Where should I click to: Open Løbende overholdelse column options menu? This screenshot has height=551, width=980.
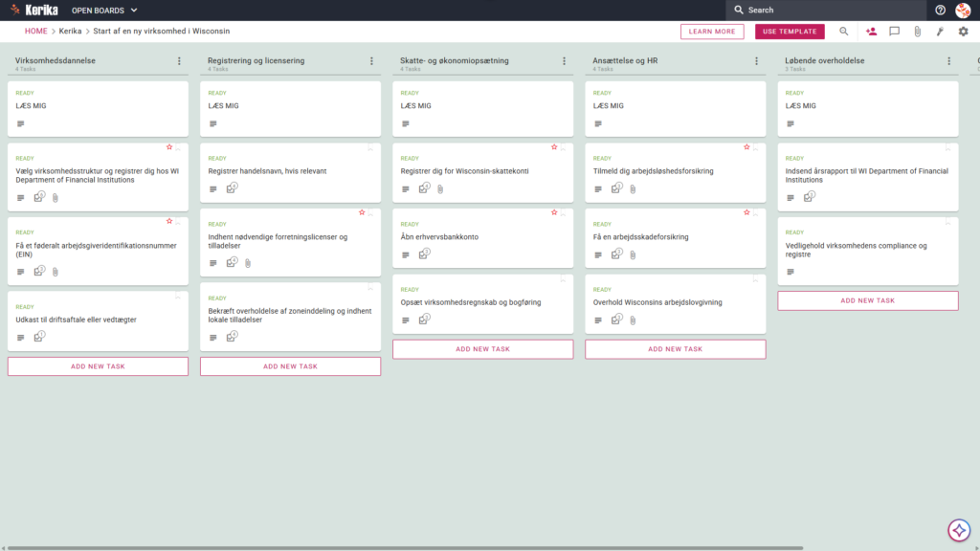pyautogui.click(x=949, y=61)
